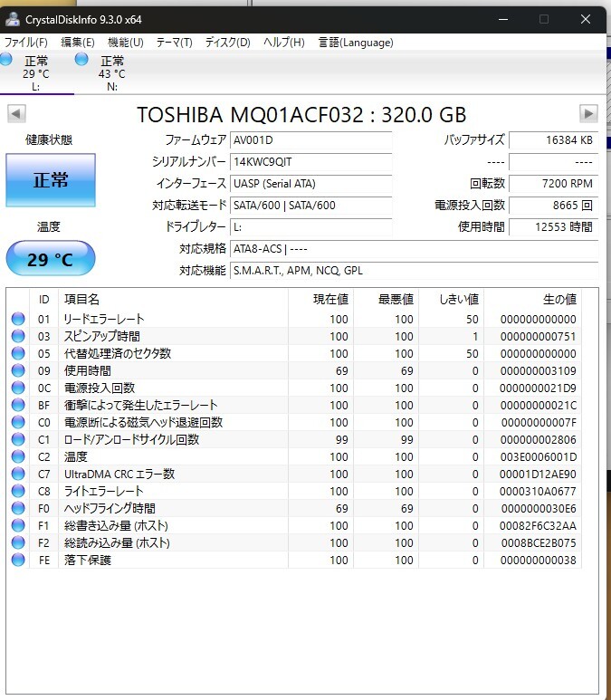Select the 衝撃によって発生したエラーレート attribute name
611x700 pixels.
click(x=140, y=405)
